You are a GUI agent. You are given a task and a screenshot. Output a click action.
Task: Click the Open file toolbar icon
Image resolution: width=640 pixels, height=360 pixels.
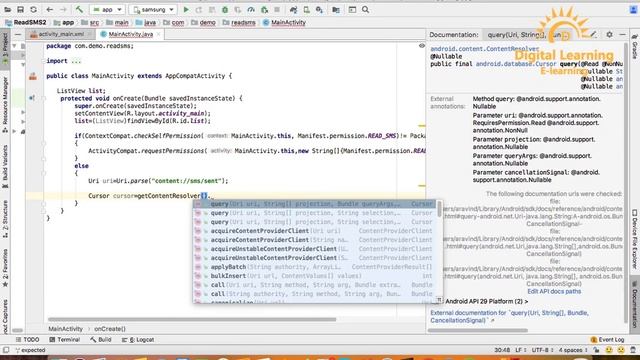click(x=7, y=9)
